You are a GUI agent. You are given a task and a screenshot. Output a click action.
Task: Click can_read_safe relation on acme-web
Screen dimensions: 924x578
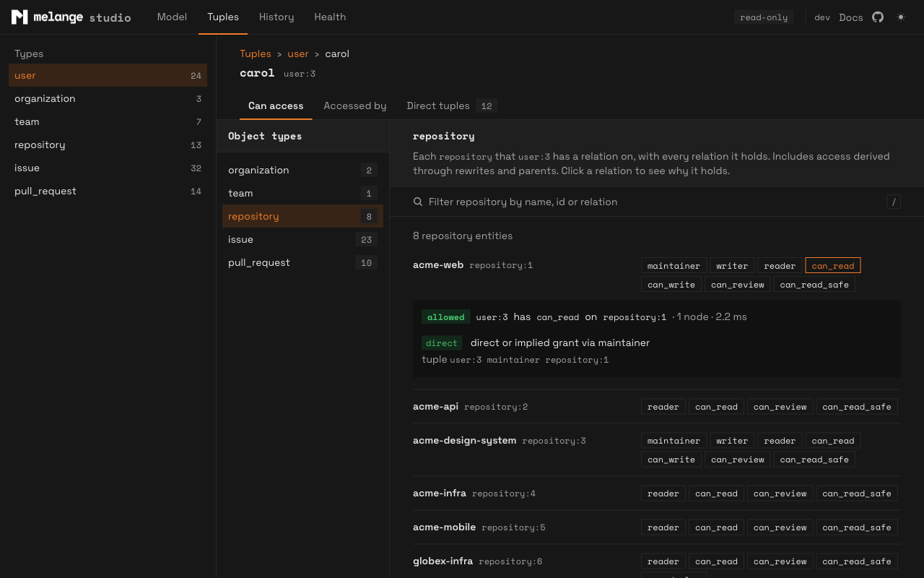coord(814,285)
